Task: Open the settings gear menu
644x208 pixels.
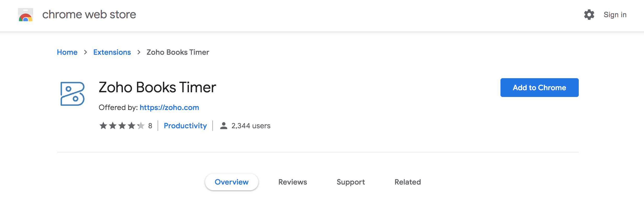Action: tap(589, 15)
